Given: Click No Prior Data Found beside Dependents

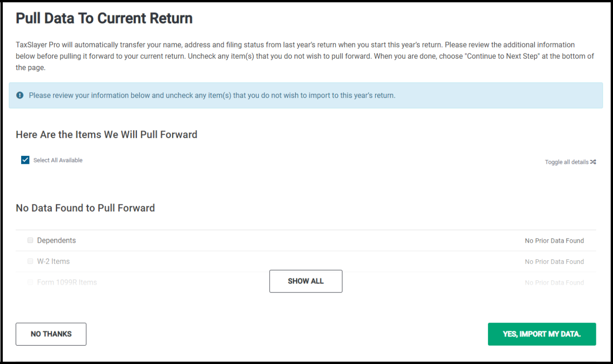Looking at the screenshot, I should coord(554,241).
